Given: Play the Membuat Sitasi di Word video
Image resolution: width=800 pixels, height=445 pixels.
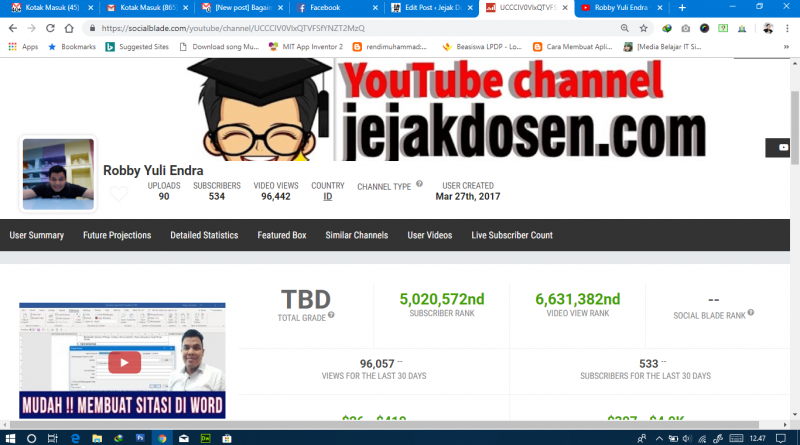Looking at the screenshot, I should (x=124, y=362).
